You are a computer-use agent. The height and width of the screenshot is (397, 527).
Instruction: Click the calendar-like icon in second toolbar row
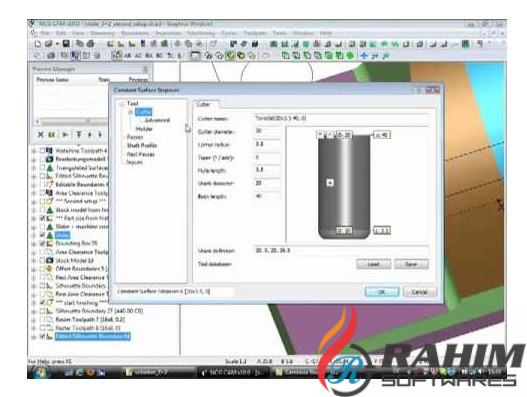(x=195, y=55)
